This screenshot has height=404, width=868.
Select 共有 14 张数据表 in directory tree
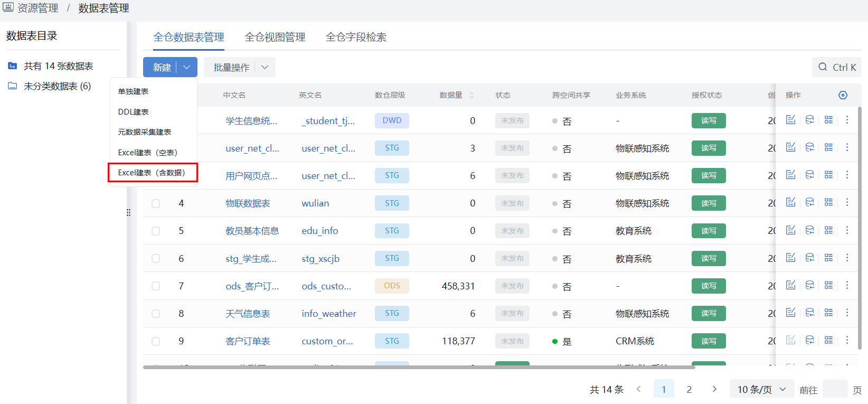point(58,66)
